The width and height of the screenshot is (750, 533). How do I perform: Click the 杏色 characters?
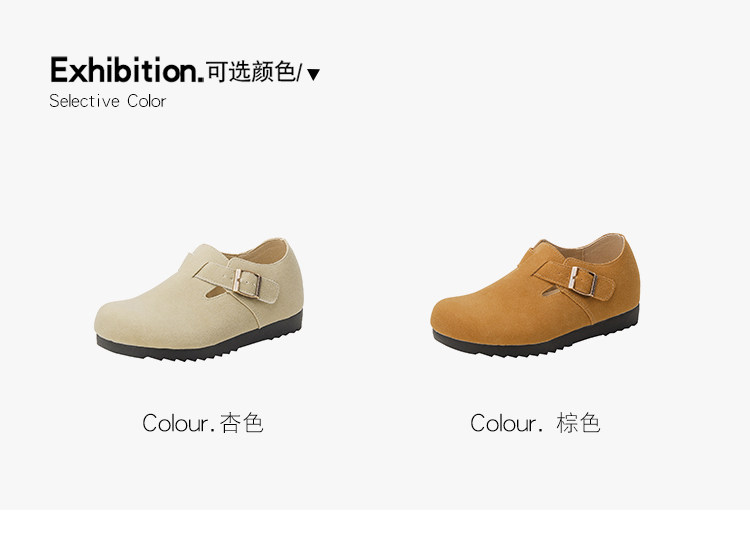[x=242, y=423]
